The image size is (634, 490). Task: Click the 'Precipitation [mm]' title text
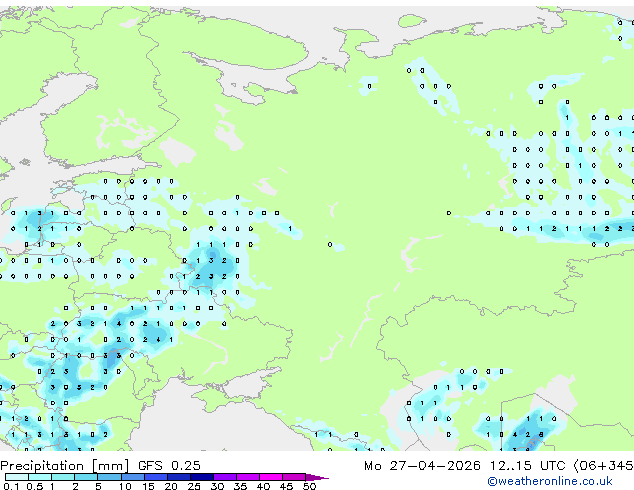coord(65,466)
